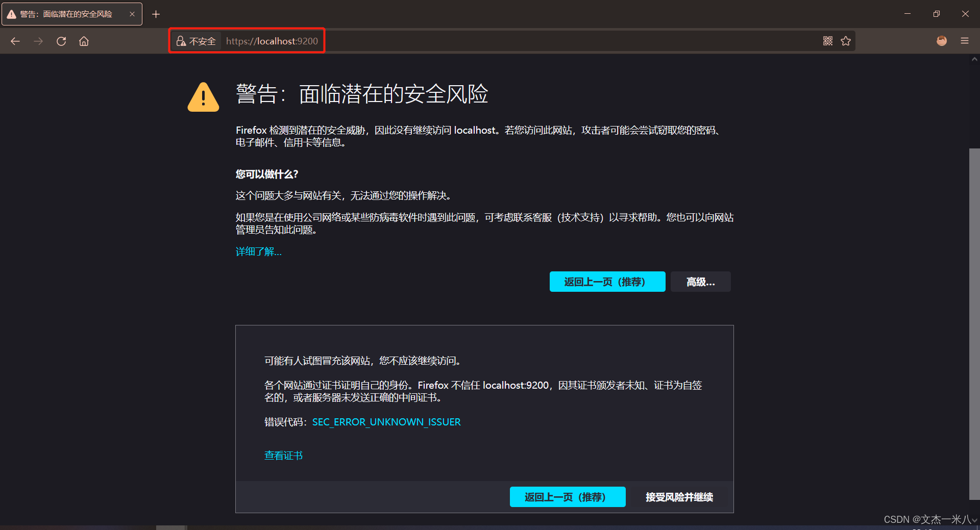
Task: Go to the home page icon
Action: click(84, 41)
